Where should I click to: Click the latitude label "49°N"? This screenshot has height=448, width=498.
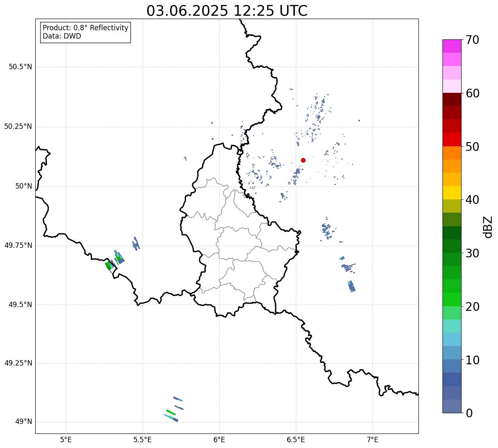point(24,422)
